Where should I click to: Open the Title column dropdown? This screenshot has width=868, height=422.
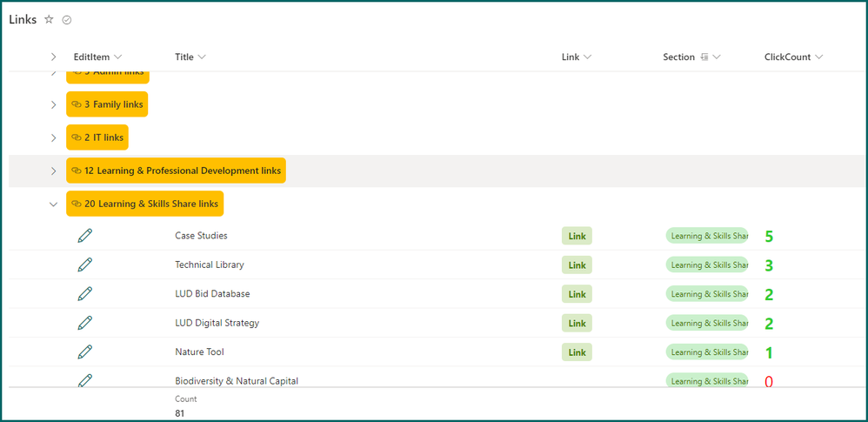pyautogui.click(x=202, y=57)
